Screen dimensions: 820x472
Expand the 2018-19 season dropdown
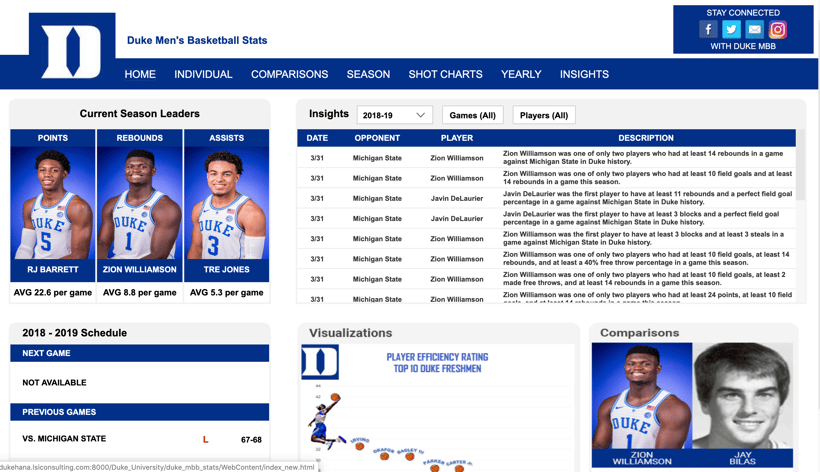click(x=395, y=115)
